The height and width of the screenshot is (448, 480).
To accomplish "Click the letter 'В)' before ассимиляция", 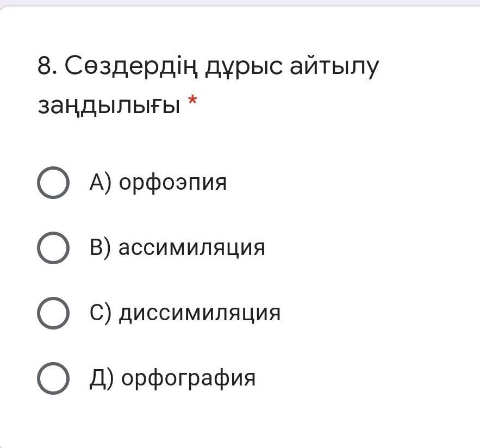I will [x=101, y=248].
